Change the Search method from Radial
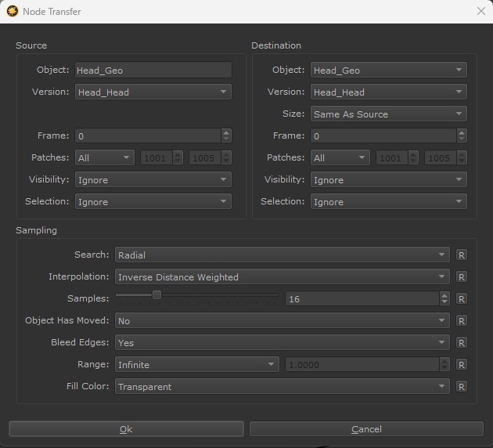 [282, 255]
